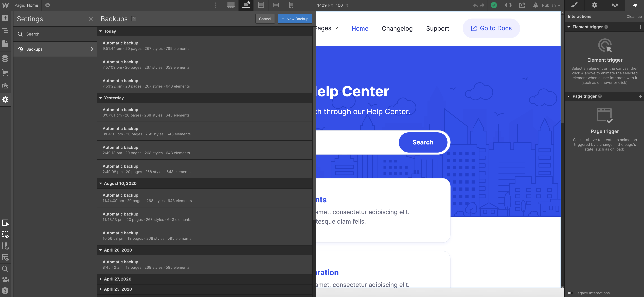This screenshot has height=297, width=644.
Task: Open the Ecommerce shopping cart panel
Action: pyautogui.click(x=6, y=73)
